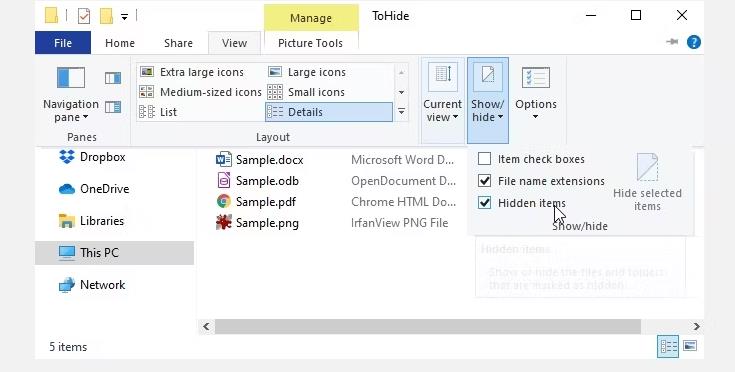This screenshot has height=372, width=735.
Task: Open the Picture Tools tab
Action: [x=310, y=43]
